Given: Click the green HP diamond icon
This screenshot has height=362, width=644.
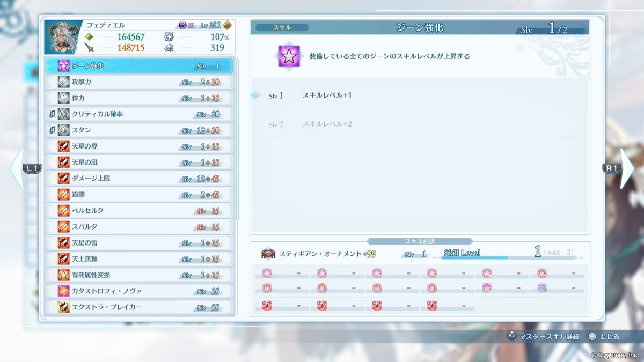Looking at the screenshot, I should click(90, 37).
